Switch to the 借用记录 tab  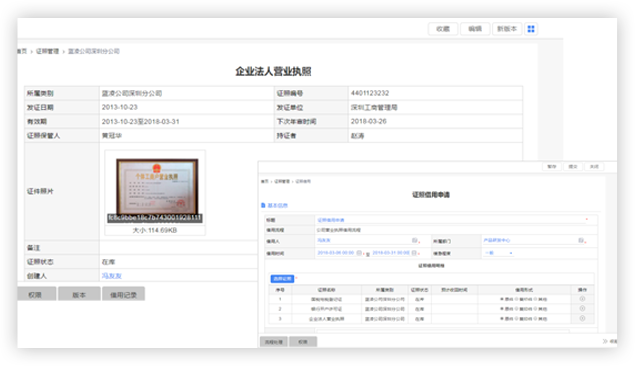pyautogui.click(x=124, y=294)
